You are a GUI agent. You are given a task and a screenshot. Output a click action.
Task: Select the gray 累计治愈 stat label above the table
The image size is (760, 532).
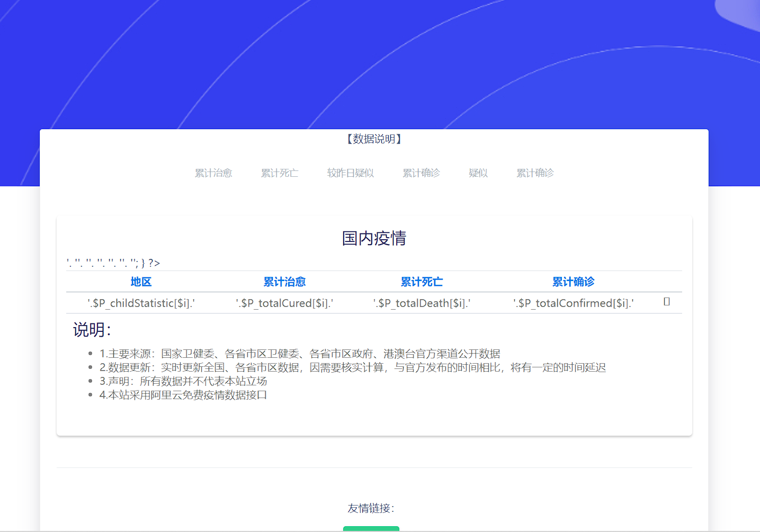pos(213,173)
